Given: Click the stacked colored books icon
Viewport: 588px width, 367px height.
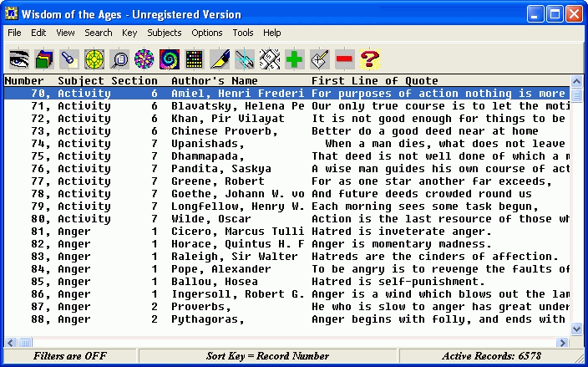Looking at the screenshot, I should tap(43, 59).
